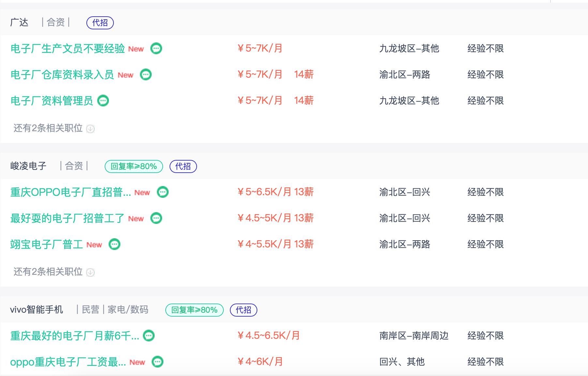
Task: Click chat icon beside 电子厂生产文员不要经验
Action: pos(156,49)
